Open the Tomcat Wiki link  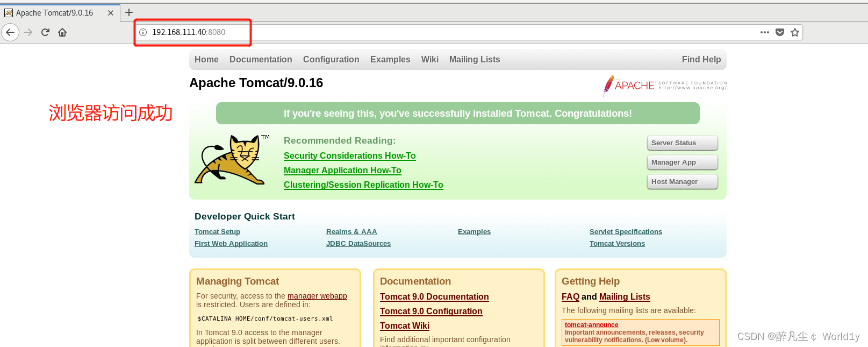(x=405, y=326)
